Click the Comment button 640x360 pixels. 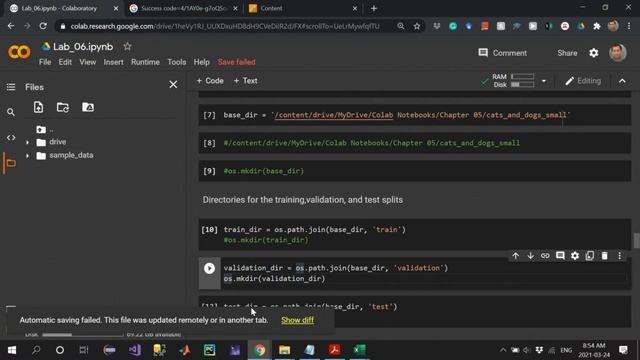pos(502,53)
